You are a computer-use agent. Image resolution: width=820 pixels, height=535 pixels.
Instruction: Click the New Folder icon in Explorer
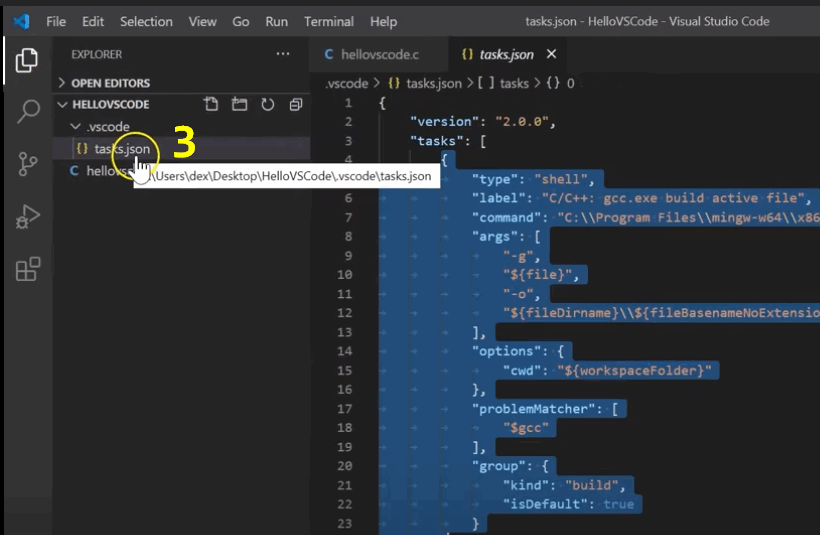click(239, 105)
